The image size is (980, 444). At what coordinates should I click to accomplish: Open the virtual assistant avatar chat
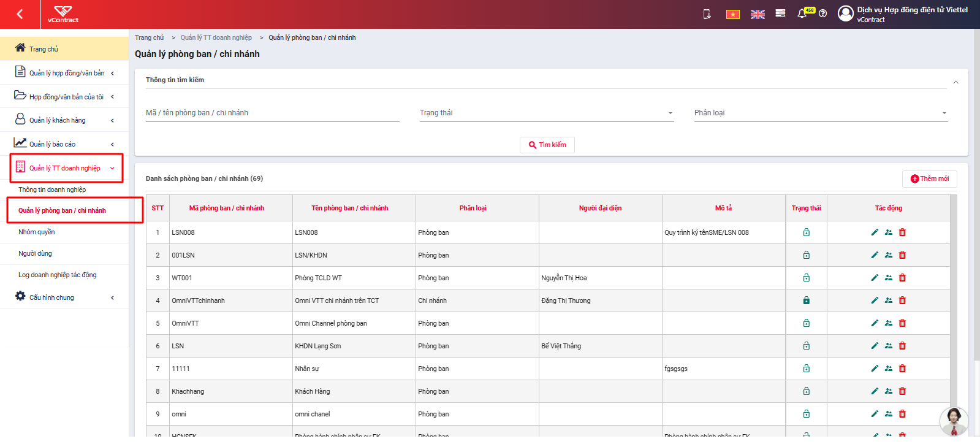tap(954, 422)
